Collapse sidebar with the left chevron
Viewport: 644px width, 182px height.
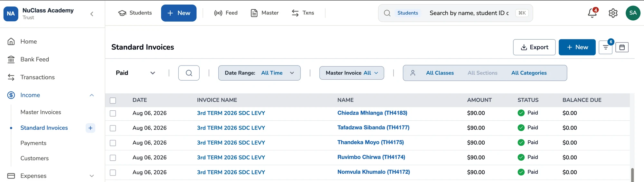point(92,14)
